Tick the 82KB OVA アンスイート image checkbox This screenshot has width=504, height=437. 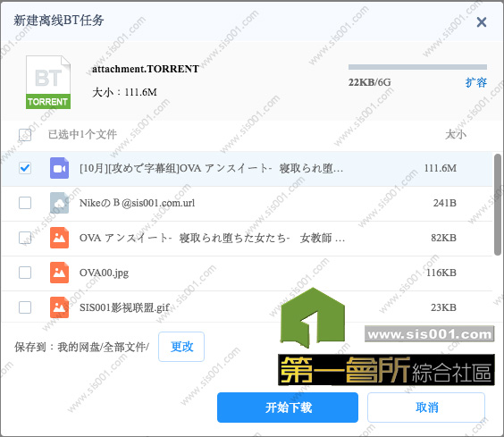25,238
